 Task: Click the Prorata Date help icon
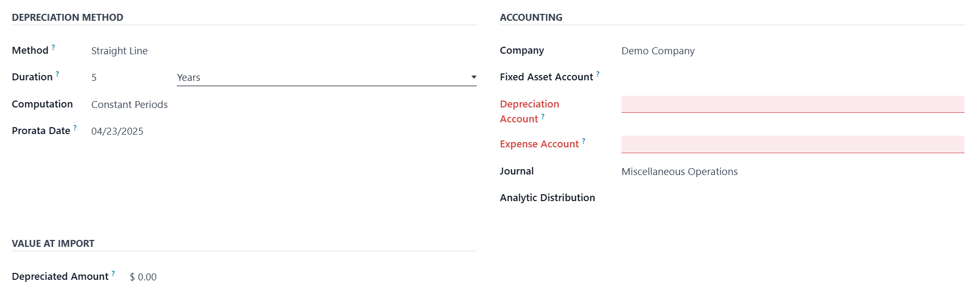pyautogui.click(x=75, y=128)
